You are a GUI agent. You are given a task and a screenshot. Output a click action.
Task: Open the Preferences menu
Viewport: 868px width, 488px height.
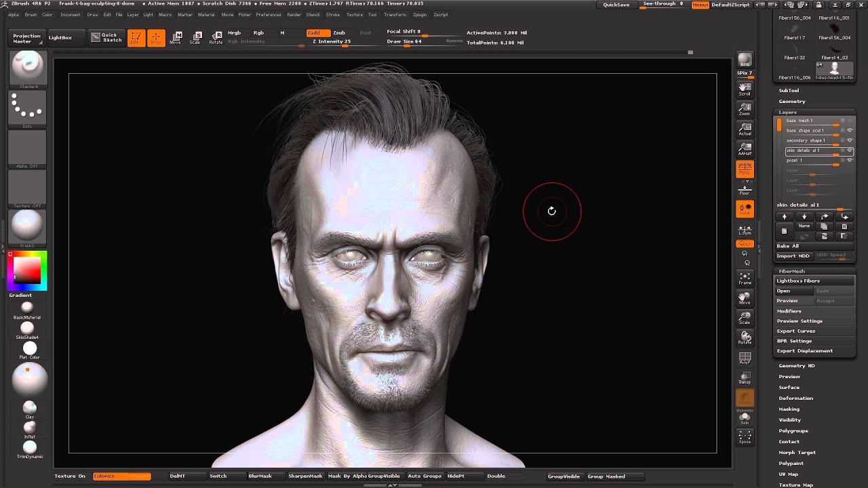point(269,14)
